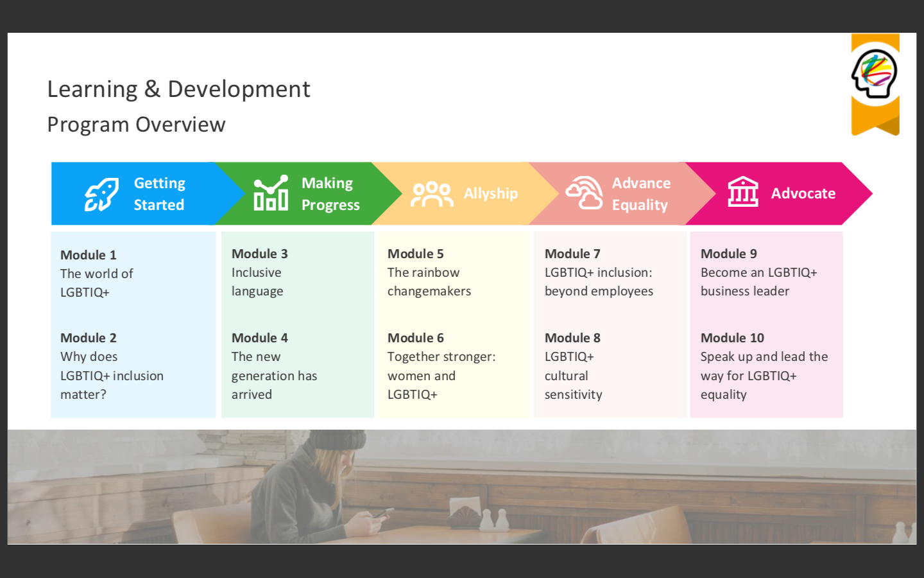The width and height of the screenshot is (924, 578).
Task: Select Module 2 LGBTIQ+ inclusion text
Action: (x=112, y=375)
